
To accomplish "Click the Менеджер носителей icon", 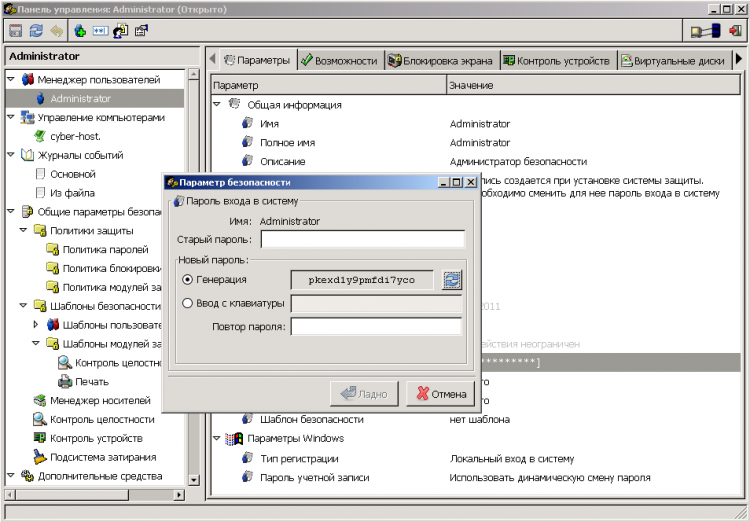I will coord(40,400).
